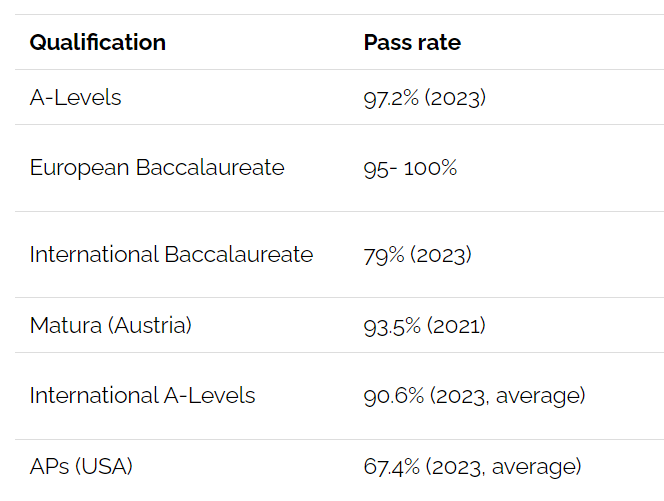Click the word Baccalaureate in European row
The height and width of the screenshot is (501, 664).
210,168
